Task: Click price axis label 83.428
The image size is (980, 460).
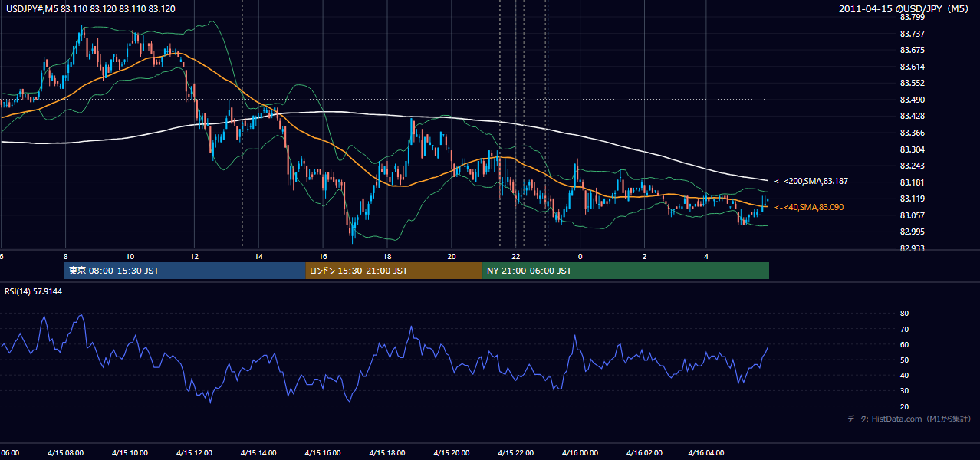Action: click(911, 116)
